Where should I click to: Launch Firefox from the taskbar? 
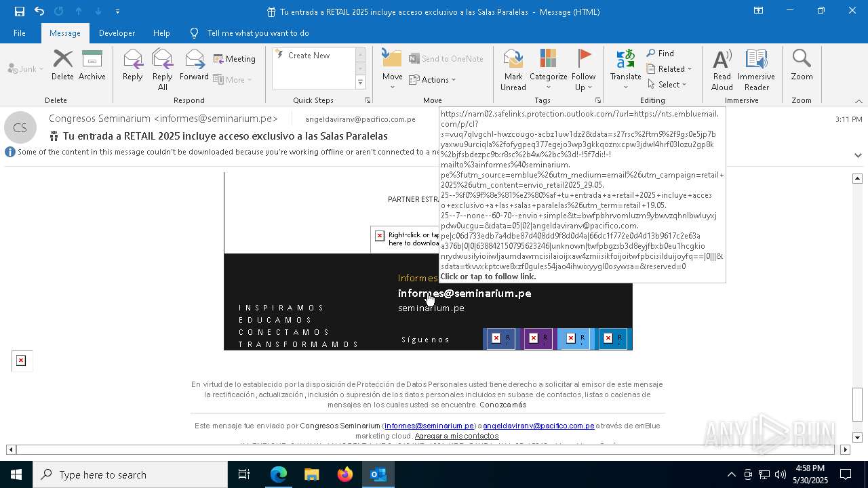pyautogui.click(x=345, y=474)
